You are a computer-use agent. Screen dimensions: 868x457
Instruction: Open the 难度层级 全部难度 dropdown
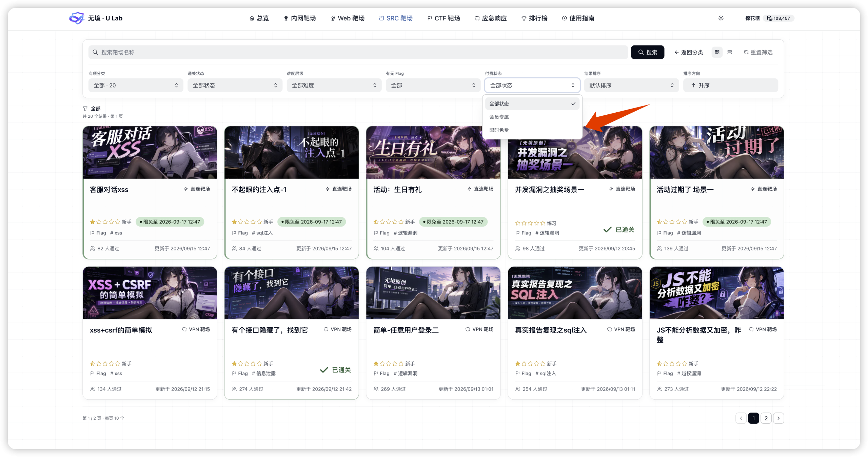(334, 85)
